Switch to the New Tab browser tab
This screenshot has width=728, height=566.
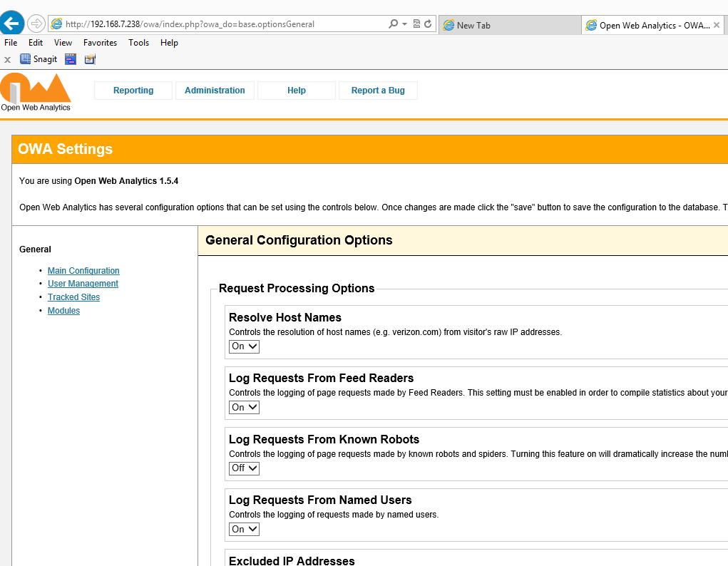click(x=509, y=25)
